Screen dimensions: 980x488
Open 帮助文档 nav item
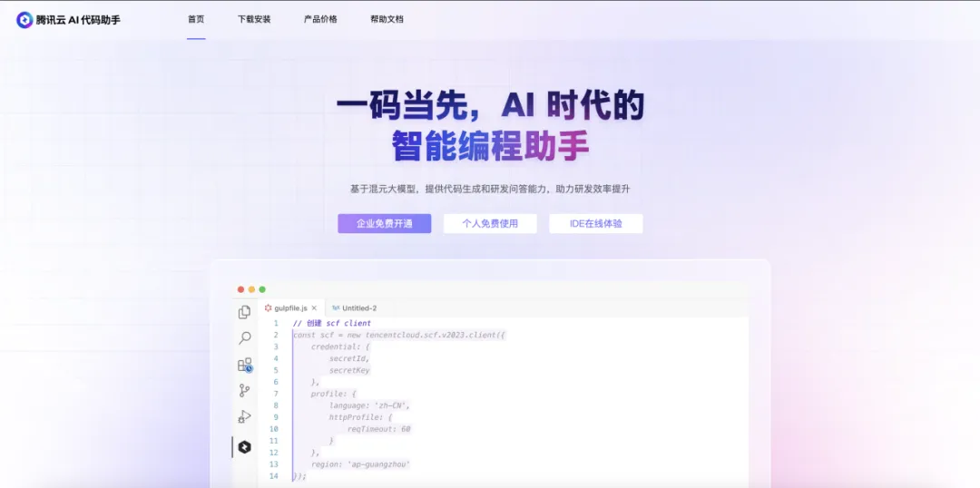click(x=387, y=19)
